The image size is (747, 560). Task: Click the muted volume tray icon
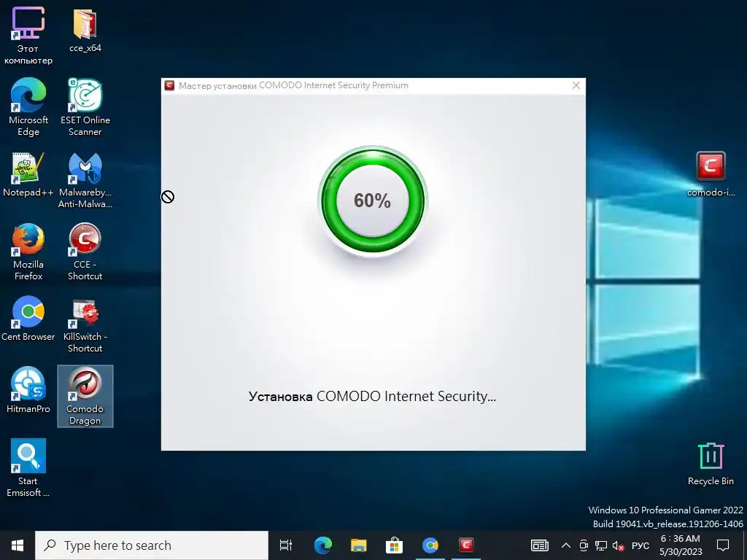tap(619, 545)
